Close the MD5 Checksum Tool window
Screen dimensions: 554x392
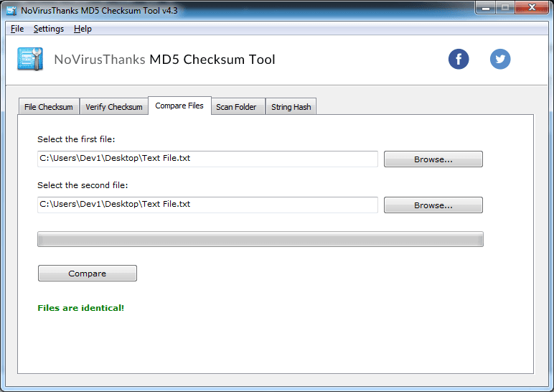pos(532,7)
